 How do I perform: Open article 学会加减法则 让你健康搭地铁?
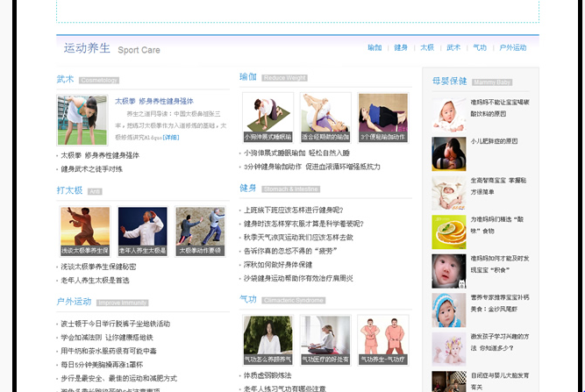(107, 338)
